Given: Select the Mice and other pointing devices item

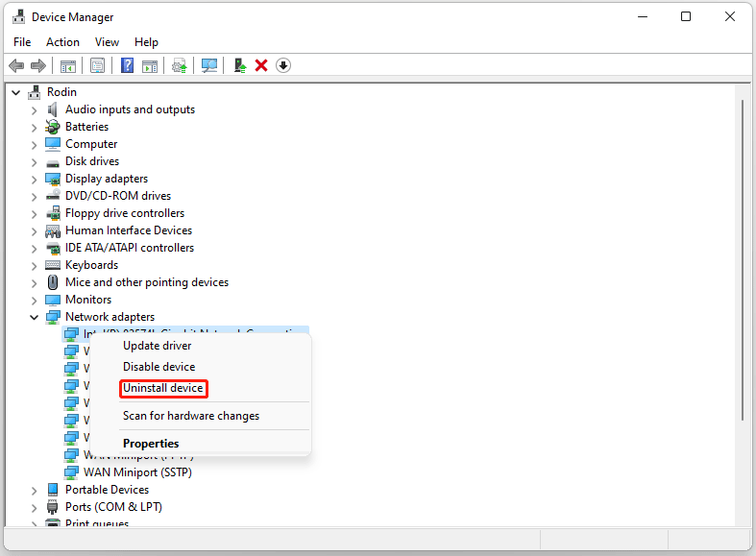Looking at the screenshot, I should coord(146,282).
